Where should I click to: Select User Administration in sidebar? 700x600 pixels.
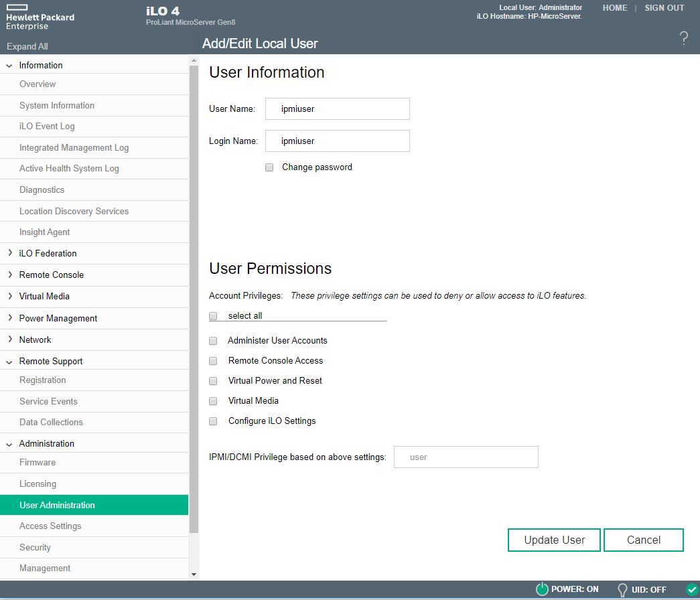[x=94, y=505]
